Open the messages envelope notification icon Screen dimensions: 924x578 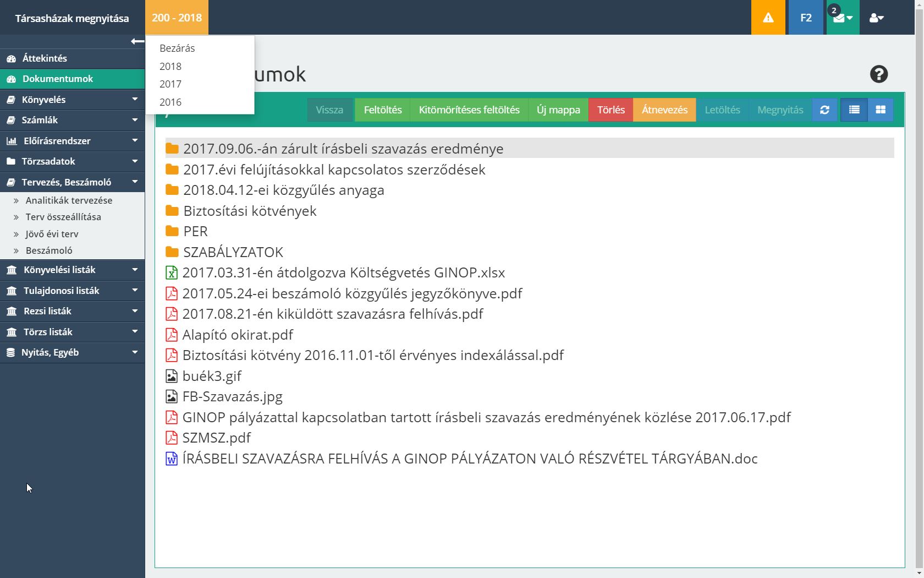coord(841,18)
